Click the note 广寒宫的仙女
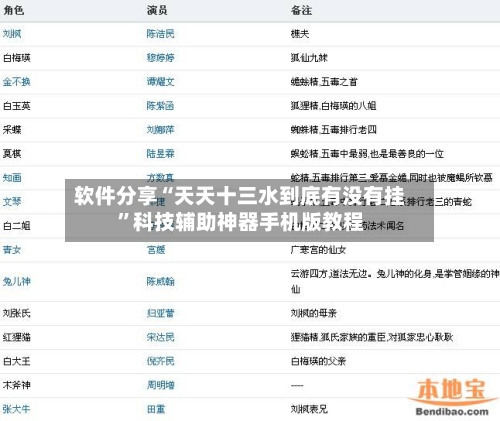500x421 pixels. (x=318, y=250)
